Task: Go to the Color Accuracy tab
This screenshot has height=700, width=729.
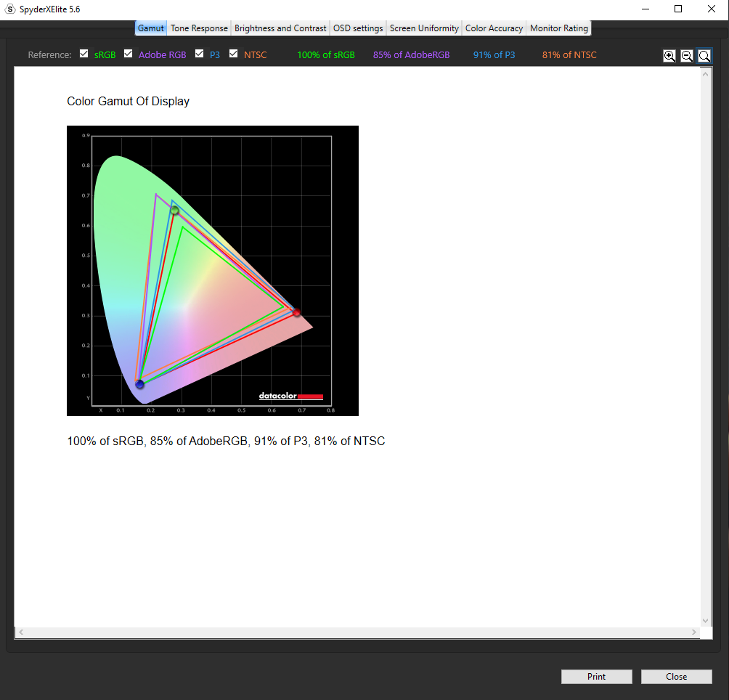Action: pos(494,28)
